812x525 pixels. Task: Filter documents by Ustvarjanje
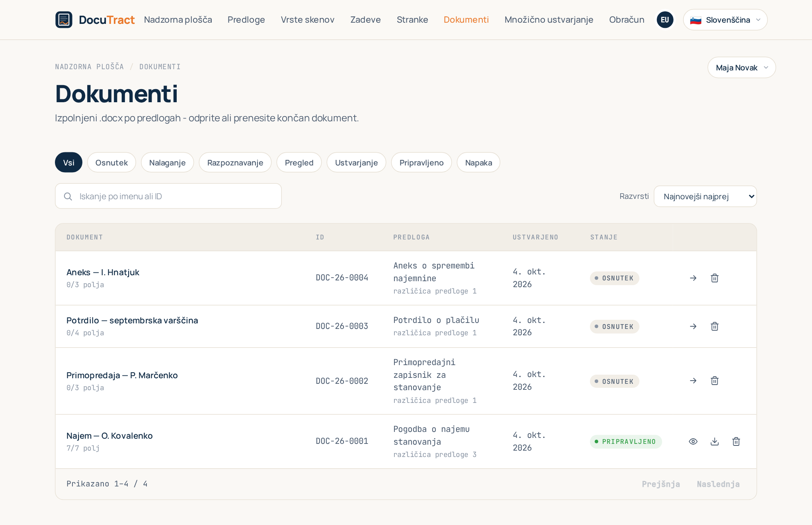click(x=356, y=162)
